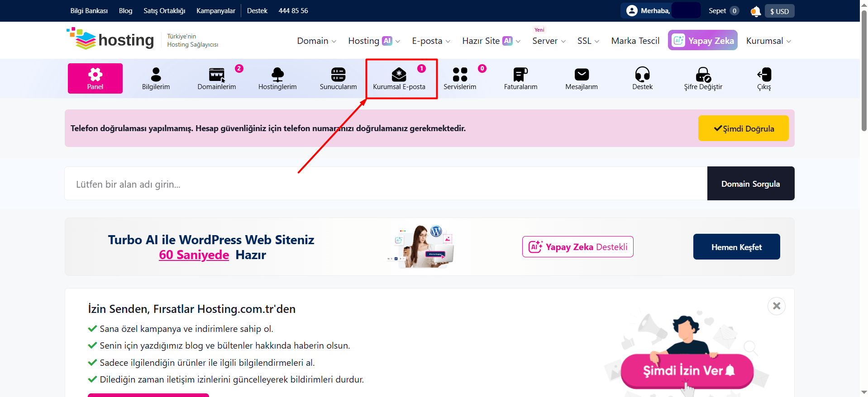Expand the Server menu

pos(548,41)
